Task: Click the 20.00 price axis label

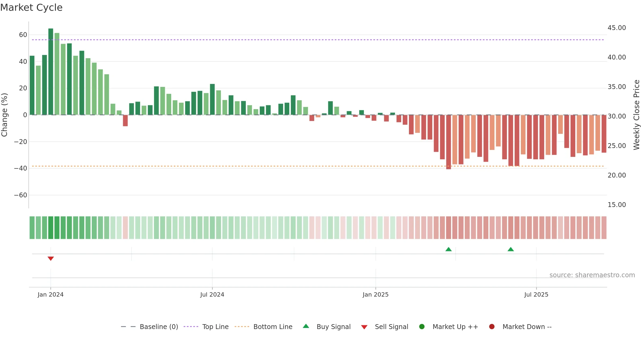Action: (617, 175)
